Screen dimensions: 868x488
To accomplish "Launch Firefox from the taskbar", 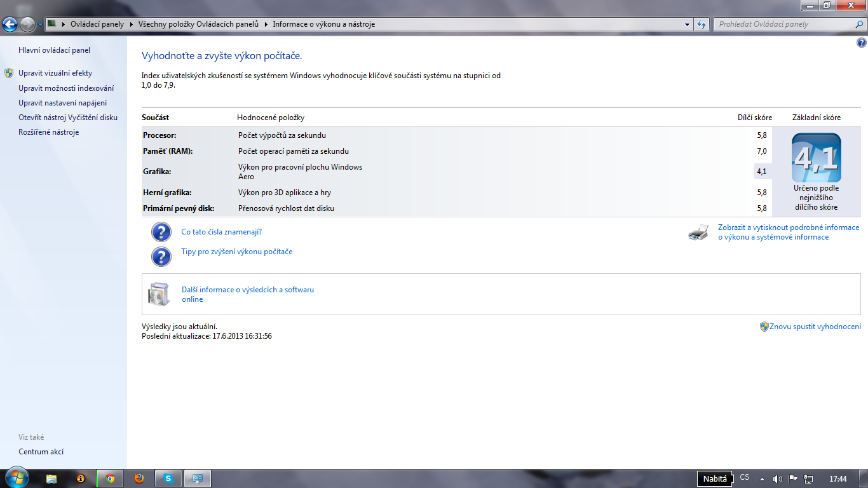I will pyautogui.click(x=139, y=478).
